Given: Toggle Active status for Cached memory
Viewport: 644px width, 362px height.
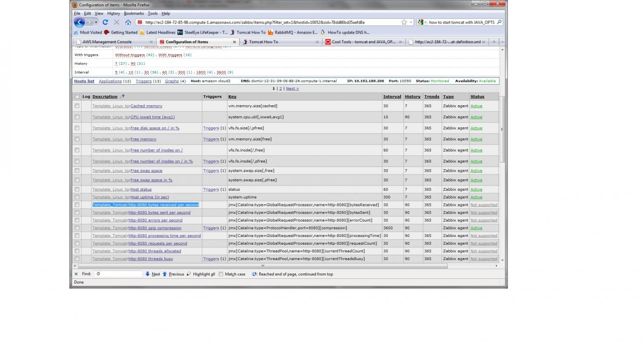Looking at the screenshot, I should [476, 106].
